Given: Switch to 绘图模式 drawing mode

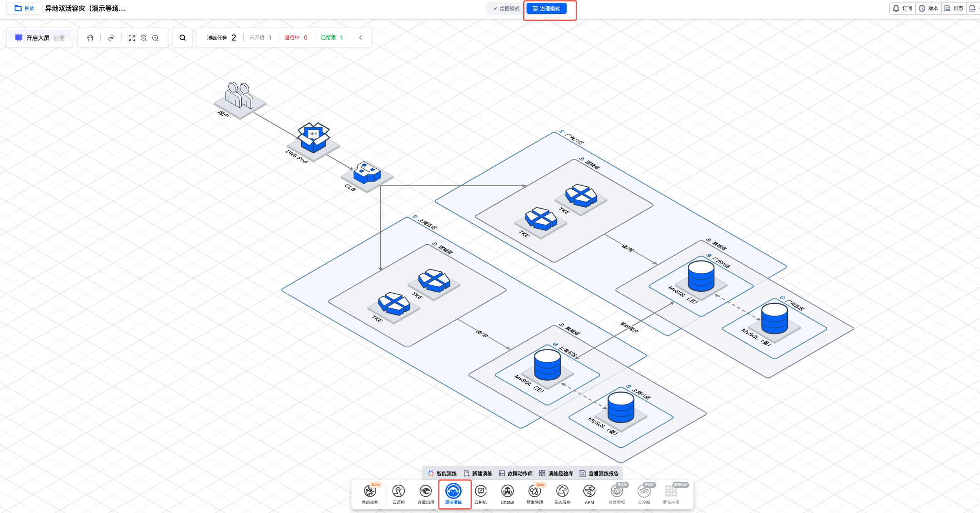Looking at the screenshot, I should tap(506, 8).
